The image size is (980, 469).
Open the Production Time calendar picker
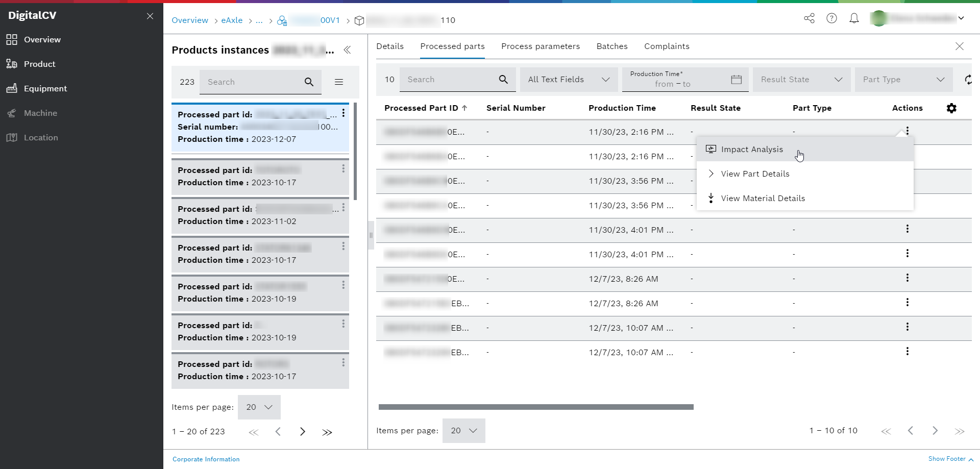coord(736,80)
